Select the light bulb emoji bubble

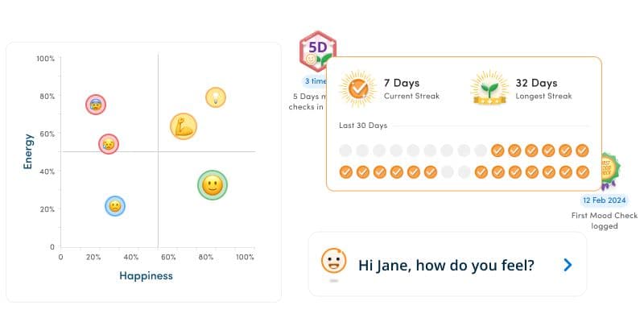(x=216, y=97)
